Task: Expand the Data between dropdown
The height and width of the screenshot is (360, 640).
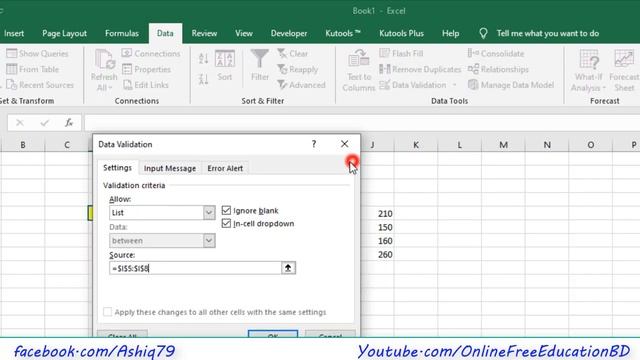Action: tap(209, 240)
